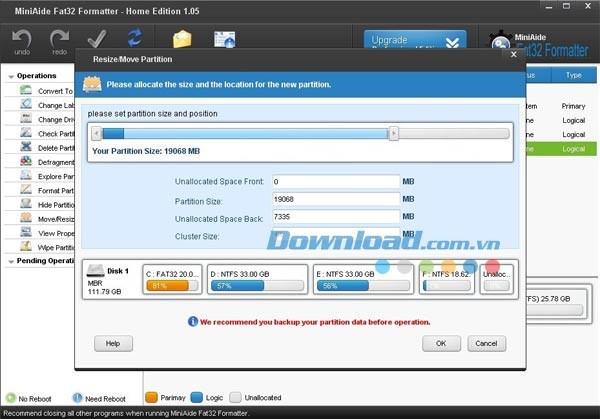This screenshot has width=600, height=419.
Task: Collapse the Operations section
Action: point(10,76)
